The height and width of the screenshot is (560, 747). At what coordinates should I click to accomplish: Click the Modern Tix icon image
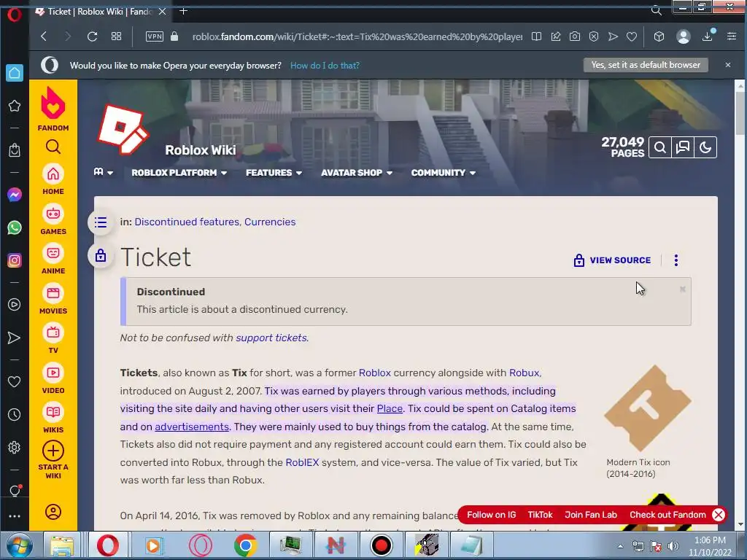pyautogui.click(x=648, y=408)
